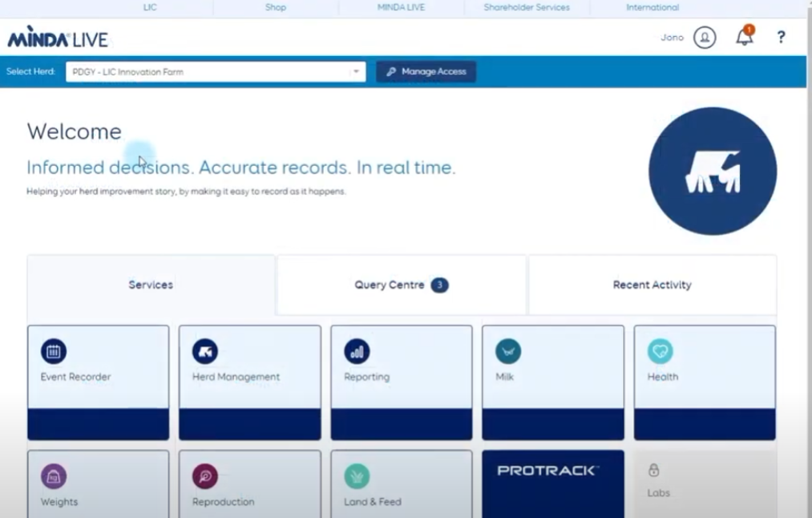The width and height of the screenshot is (812, 518).
Task: Open the PDGY - LIC Innovation Farm herd selector
Action: 216,71
